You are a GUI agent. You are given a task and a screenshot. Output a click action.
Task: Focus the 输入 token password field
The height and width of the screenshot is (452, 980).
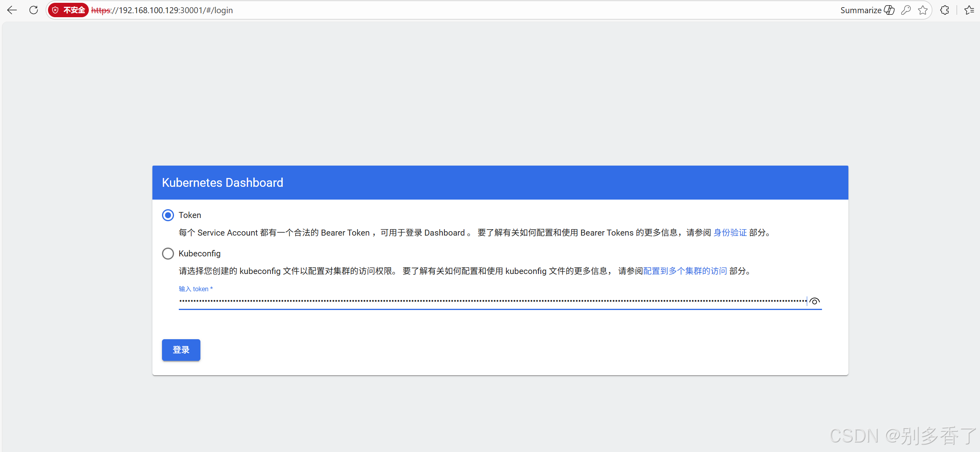(492, 301)
